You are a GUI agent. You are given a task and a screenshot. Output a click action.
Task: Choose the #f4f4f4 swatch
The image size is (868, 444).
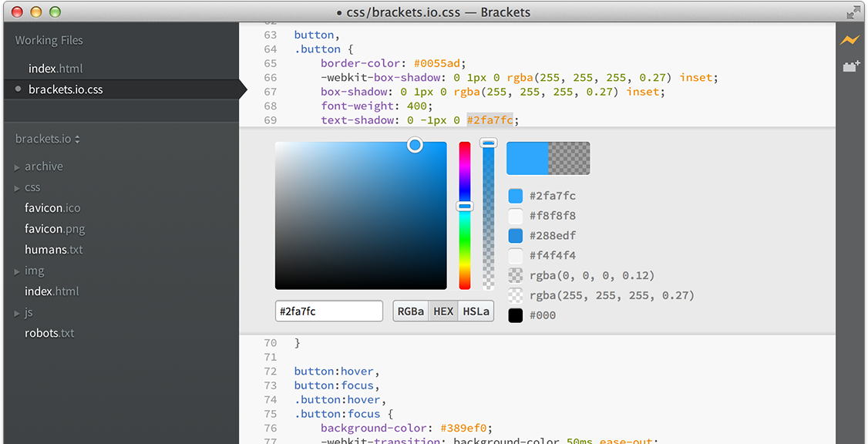(x=516, y=256)
